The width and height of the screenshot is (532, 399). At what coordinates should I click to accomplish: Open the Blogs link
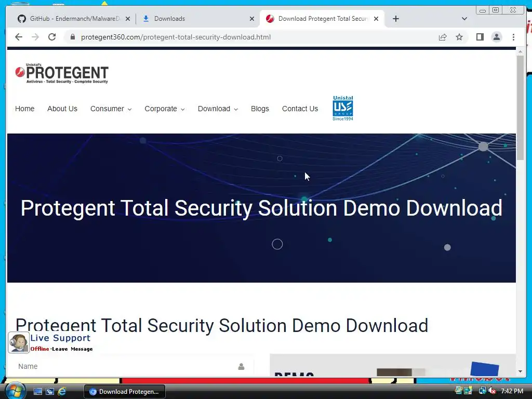pyautogui.click(x=260, y=109)
